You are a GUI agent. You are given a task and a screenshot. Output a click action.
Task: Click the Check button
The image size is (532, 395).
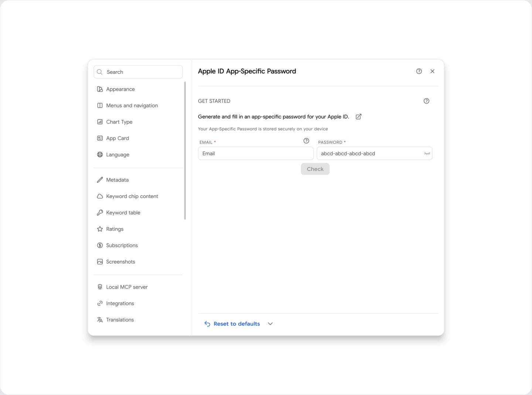pyautogui.click(x=315, y=169)
